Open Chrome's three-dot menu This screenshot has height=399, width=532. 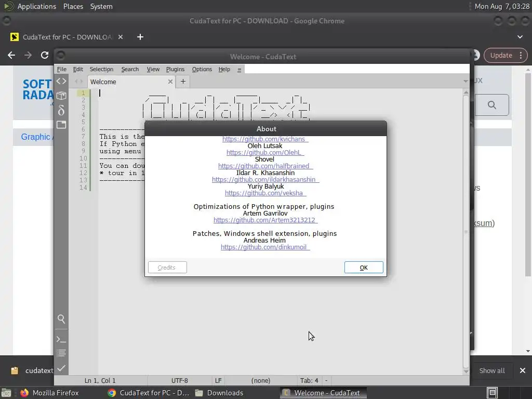(x=521, y=55)
